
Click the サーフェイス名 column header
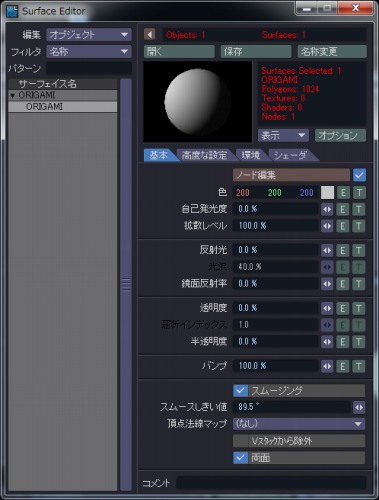tap(63, 84)
